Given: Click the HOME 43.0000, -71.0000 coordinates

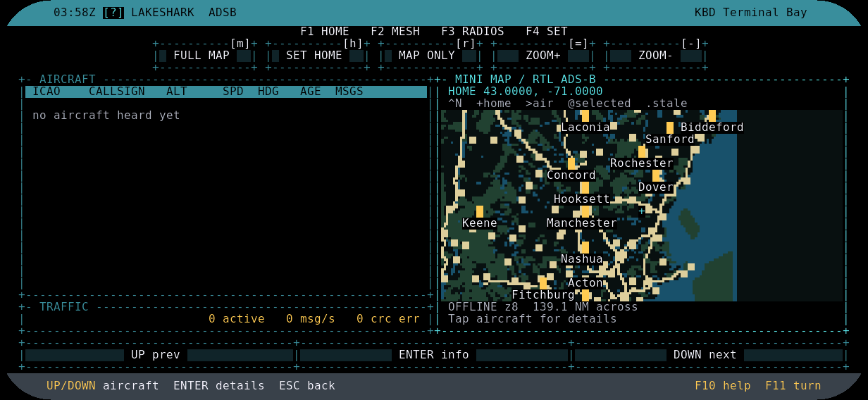Looking at the screenshot, I should click(526, 92).
